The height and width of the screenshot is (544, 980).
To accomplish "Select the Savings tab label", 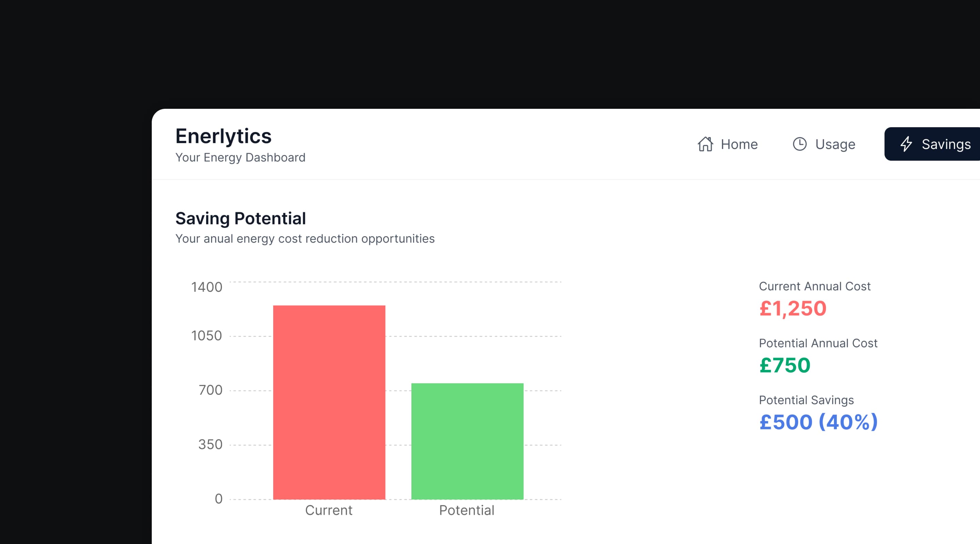I will [x=946, y=144].
